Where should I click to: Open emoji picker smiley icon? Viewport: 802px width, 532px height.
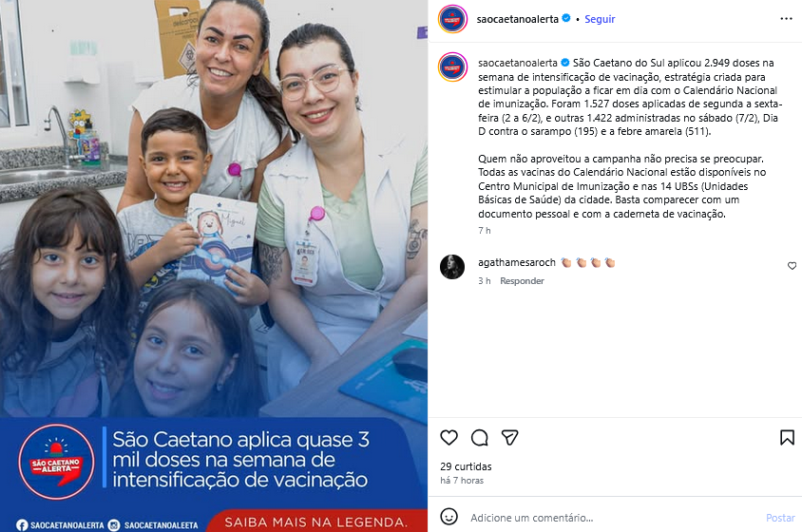[x=449, y=517]
